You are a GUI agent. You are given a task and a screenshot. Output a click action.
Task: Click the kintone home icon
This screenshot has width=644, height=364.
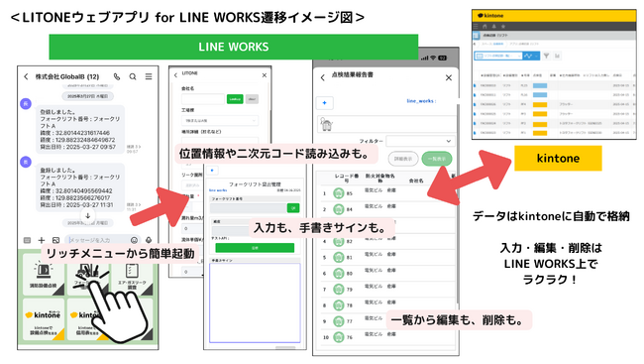pyautogui.click(x=485, y=27)
